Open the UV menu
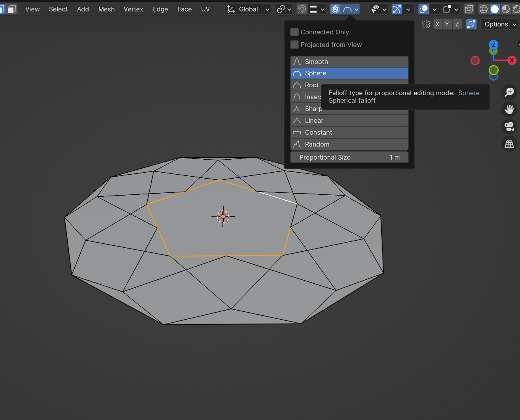Viewport: 520px width, 420px height. [205, 9]
